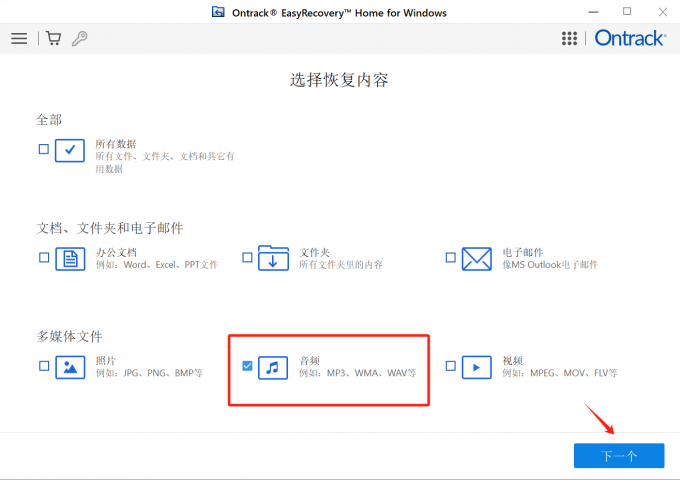Click the 全部 section heading
Image resolution: width=680 pixels, height=480 pixels.
[x=49, y=120]
